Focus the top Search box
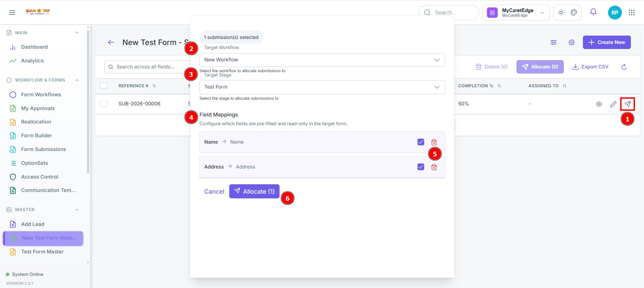Image resolution: width=644 pixels, height=288 pixels. pos(449,13)
